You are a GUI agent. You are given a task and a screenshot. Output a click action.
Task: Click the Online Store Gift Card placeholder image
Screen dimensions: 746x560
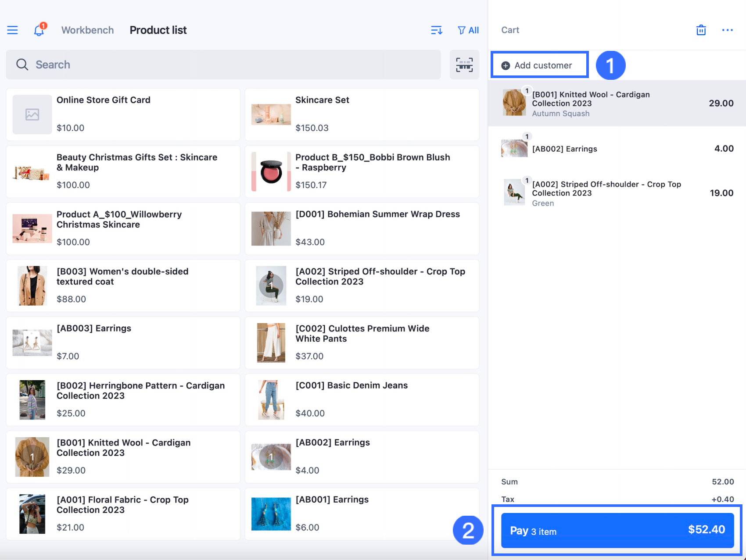pyautogui.click(x=32, y=114)
